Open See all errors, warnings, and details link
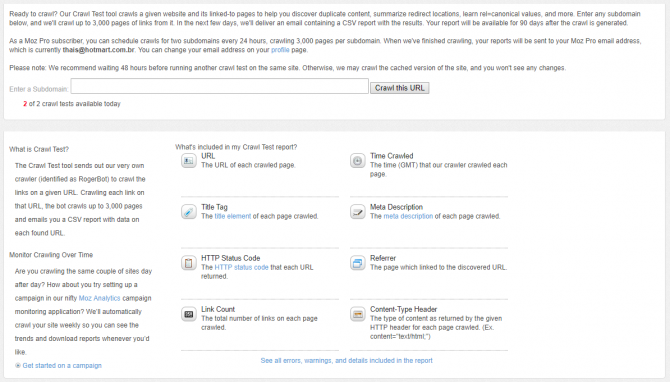 coord(347,361)
